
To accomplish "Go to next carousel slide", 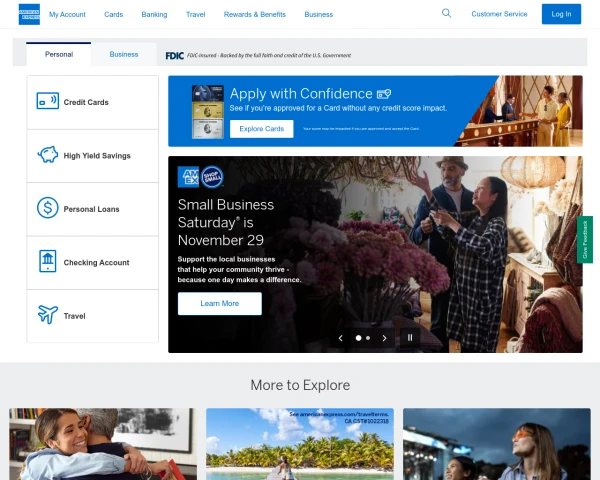I will point(385,338).
